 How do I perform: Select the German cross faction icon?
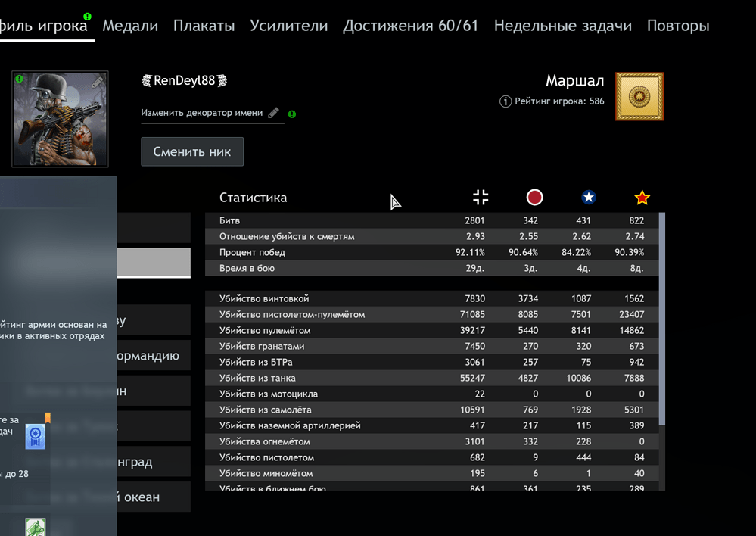click(481, 198)
